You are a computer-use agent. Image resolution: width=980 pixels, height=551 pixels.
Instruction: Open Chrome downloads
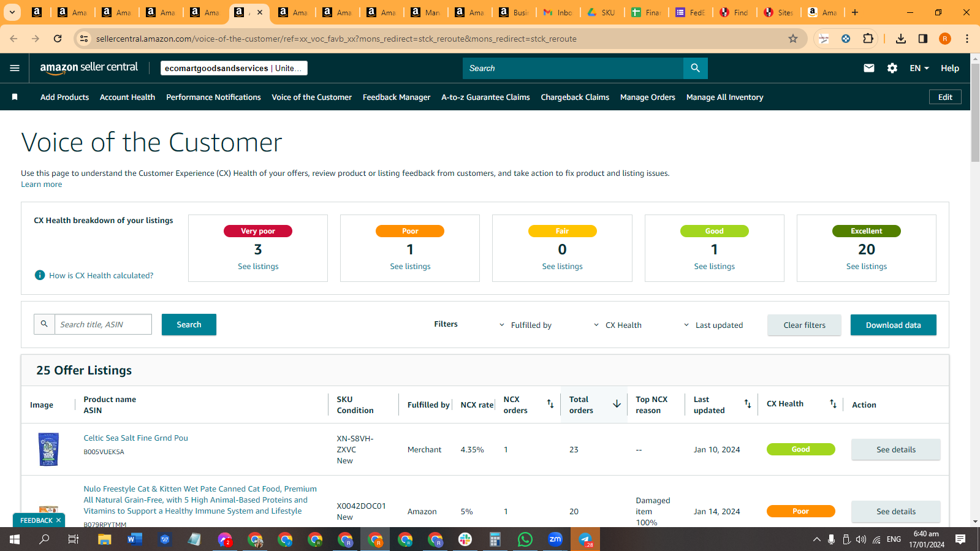901,39
